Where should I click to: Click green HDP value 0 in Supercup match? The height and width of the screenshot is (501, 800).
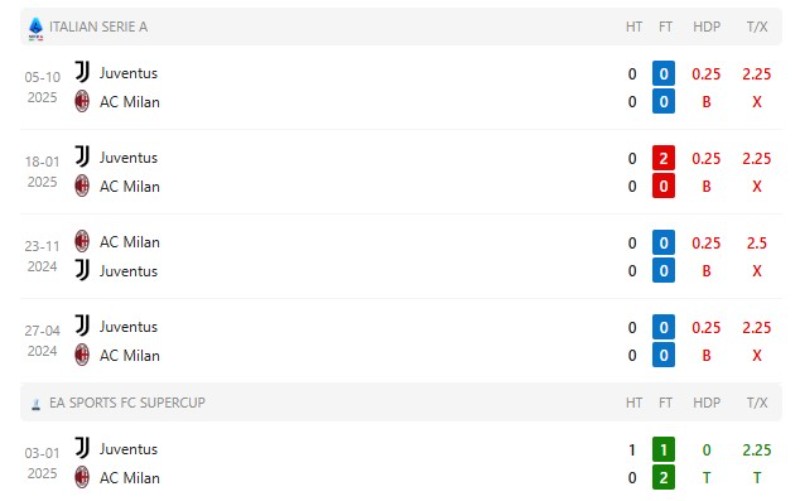(x=706, y=450)
